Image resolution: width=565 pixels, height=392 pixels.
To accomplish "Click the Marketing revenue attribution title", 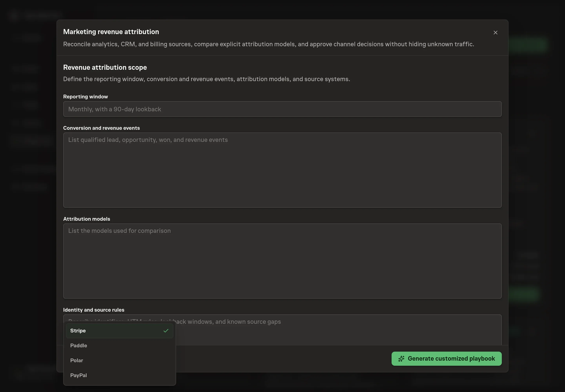I will (x=111, y=32).
